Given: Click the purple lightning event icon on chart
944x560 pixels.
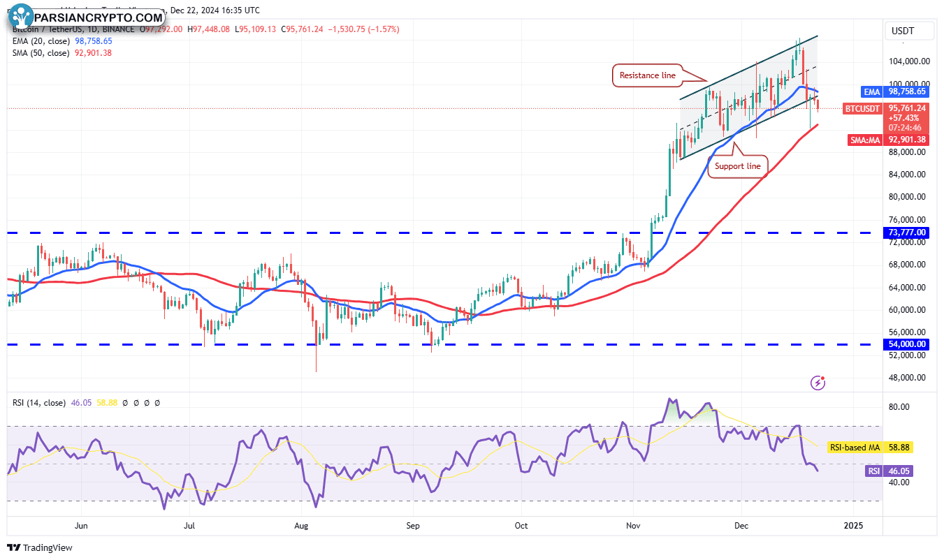Looking at the screenshot, I should tap(818, 382).
